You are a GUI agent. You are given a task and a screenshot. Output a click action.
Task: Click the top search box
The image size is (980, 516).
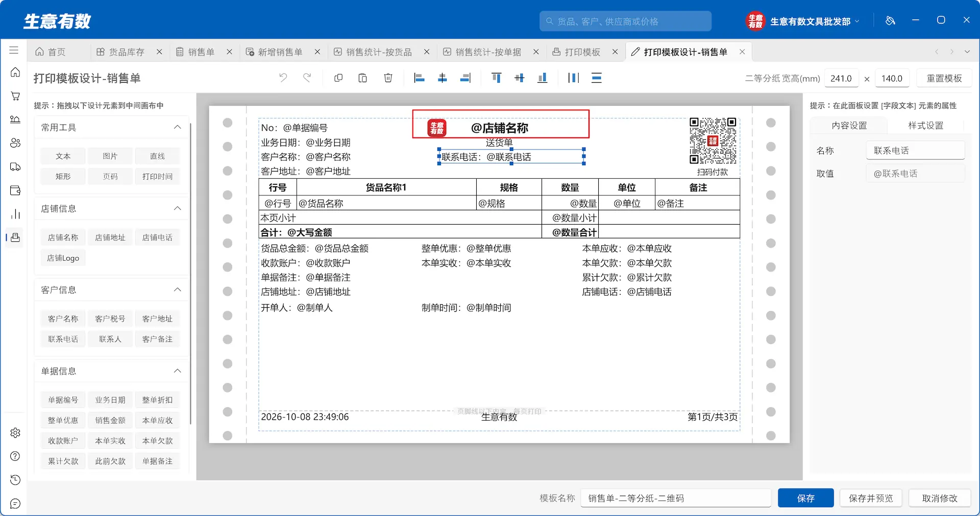pyautogui.click(x=625, y=21)
